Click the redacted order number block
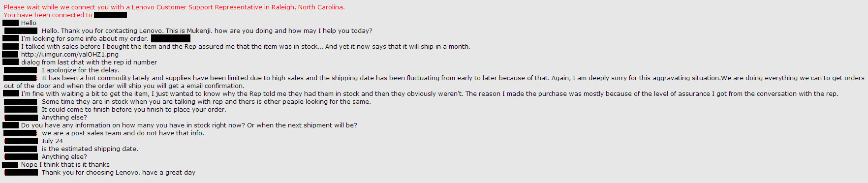Viewport: 868px width, 183px height. point(171,38)
